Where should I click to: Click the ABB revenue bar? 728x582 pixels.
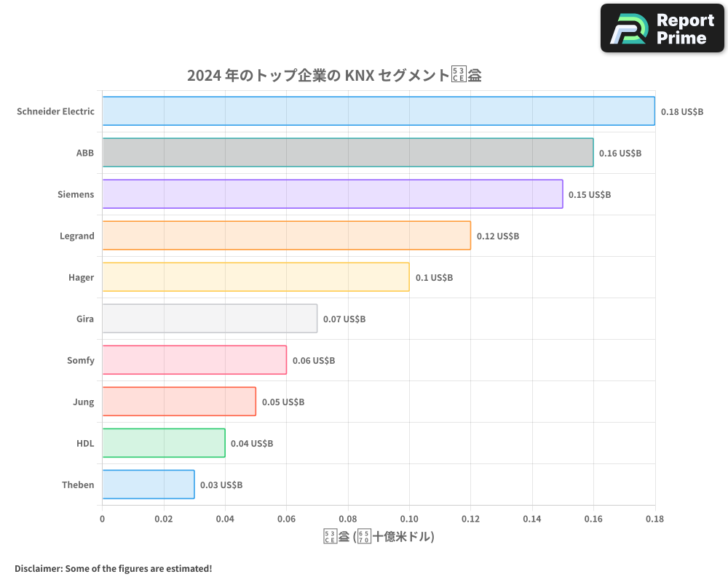[348, 153]
